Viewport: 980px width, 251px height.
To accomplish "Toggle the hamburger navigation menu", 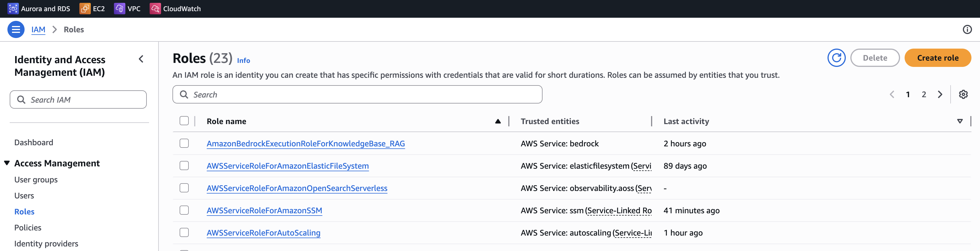I will (x=16, y=29).
